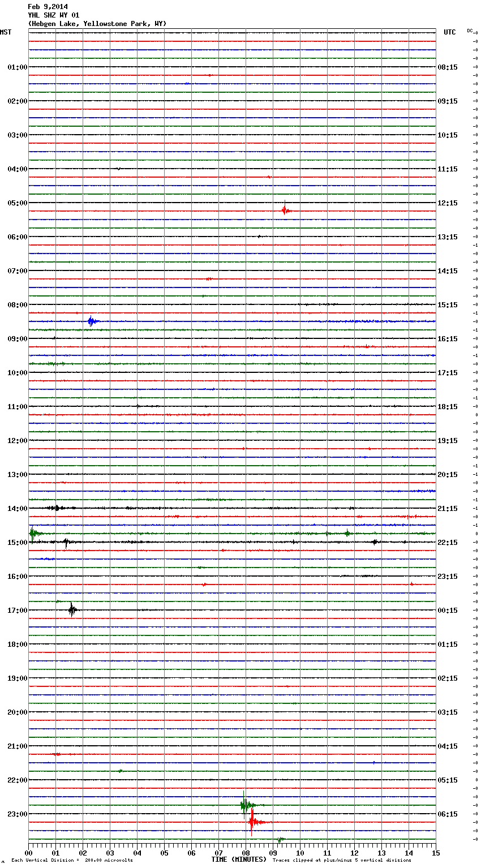This screenshot has height=868, width=481.
Task: Select the '19:00' MST time label
Action: point(18,678)
